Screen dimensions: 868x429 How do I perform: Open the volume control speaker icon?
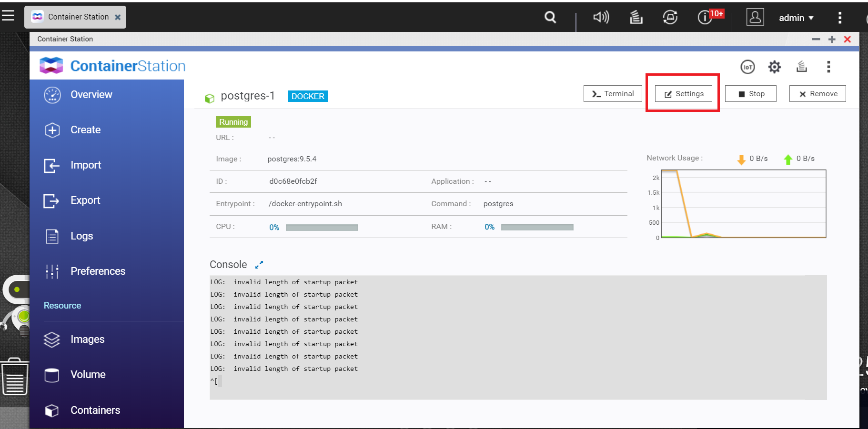click(x=601, y=17)
